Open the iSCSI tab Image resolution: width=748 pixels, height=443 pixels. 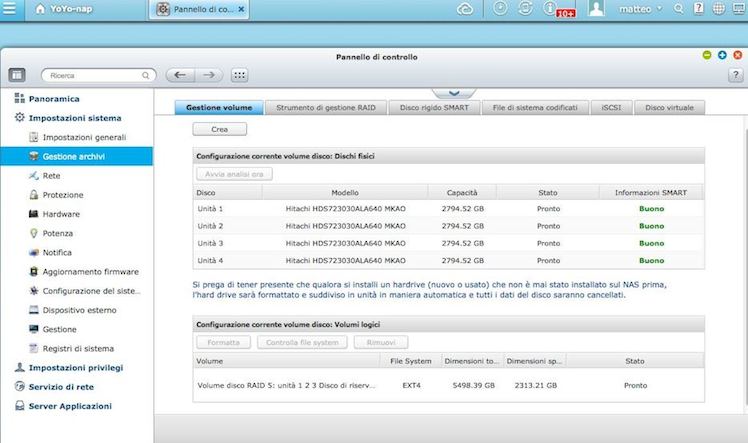[x=609, y=107]
